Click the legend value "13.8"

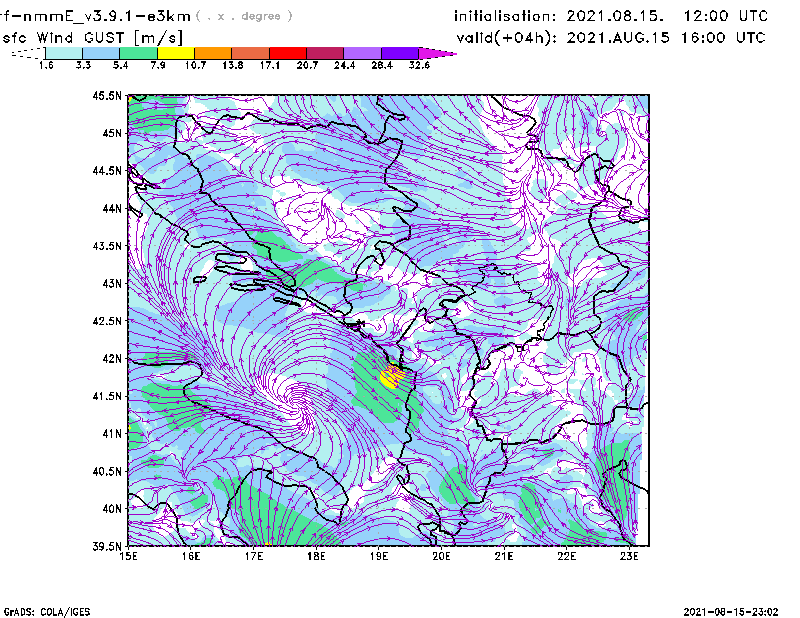pyautogui.click(x=233, y=65)
